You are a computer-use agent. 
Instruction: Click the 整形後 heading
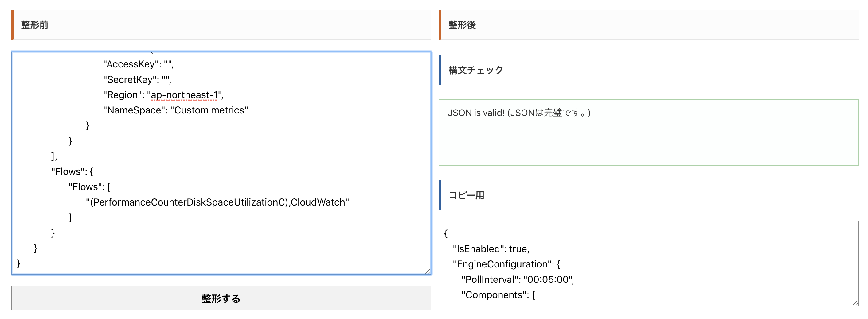462,25
